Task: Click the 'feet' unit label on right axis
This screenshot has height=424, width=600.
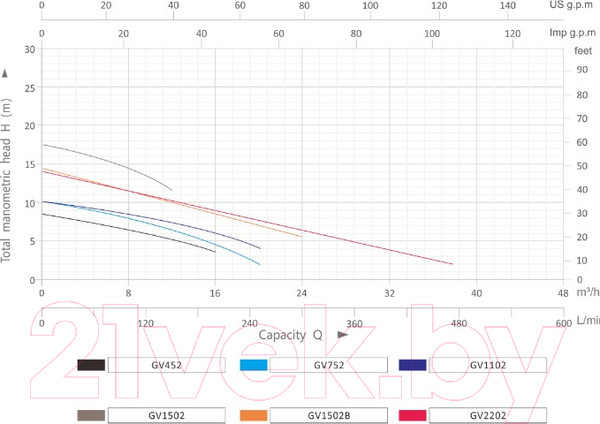Action: 583,49
